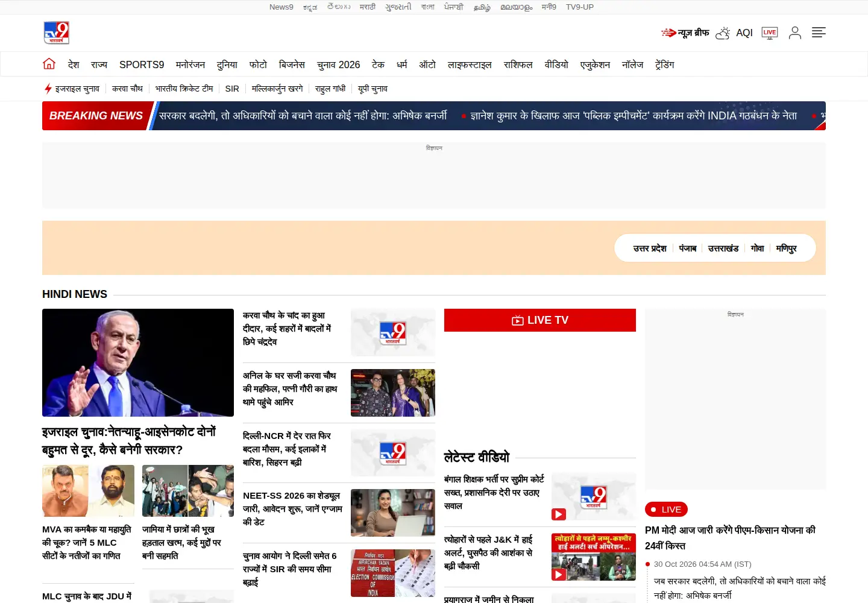Click the SIR trending topic
This screenshot has width=868, height=603.
click(x=232, y=89)
